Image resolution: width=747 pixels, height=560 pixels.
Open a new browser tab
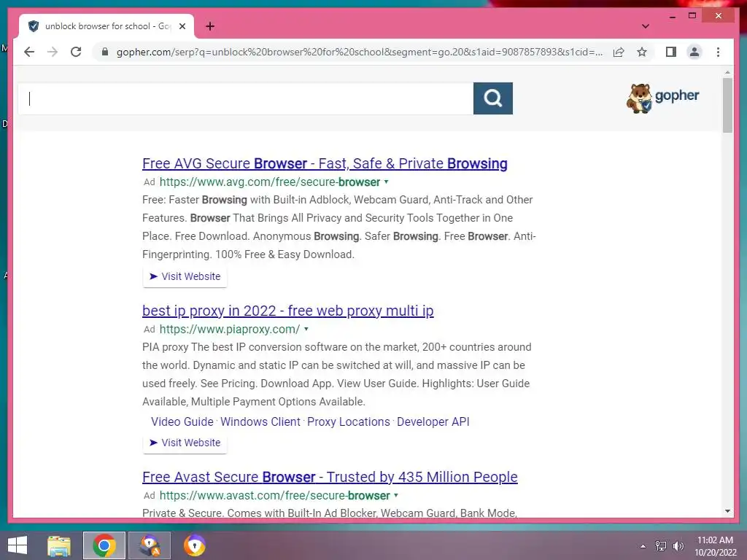click(x=210, y=26)
